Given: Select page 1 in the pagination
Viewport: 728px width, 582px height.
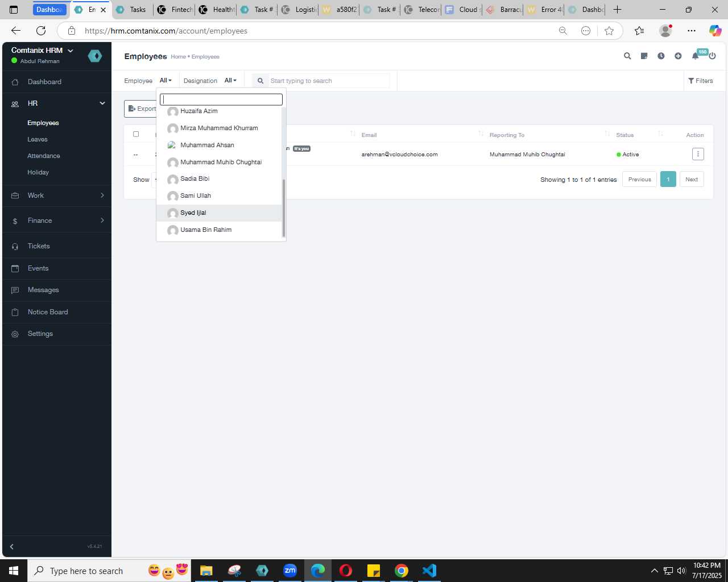Looking at the screenshot, I should coord(668,180).
